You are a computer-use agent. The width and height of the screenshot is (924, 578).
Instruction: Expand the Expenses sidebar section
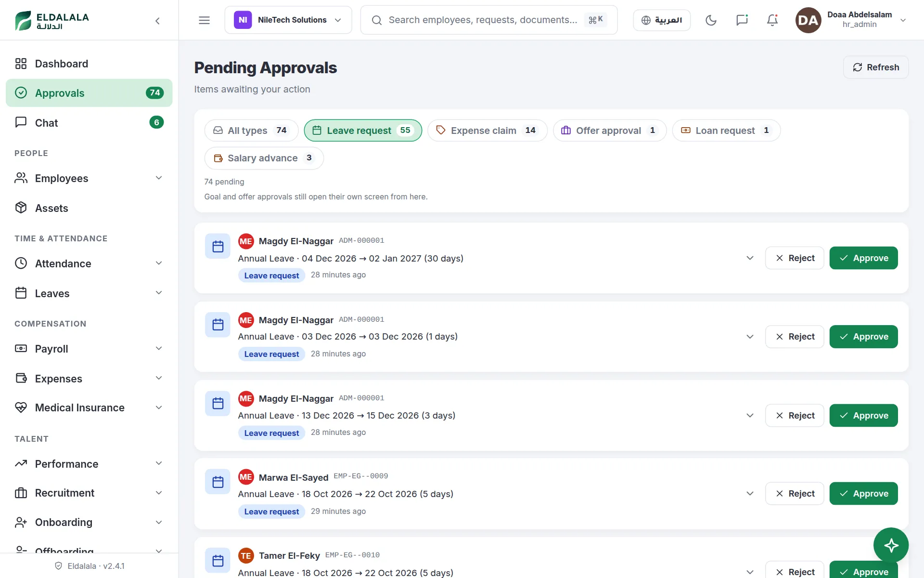click(x=159, y=378)
